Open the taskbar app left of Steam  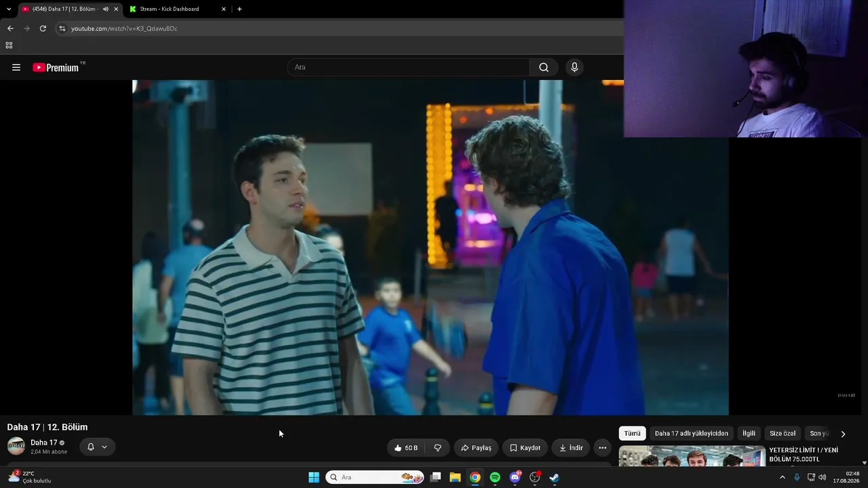point(534,477)
